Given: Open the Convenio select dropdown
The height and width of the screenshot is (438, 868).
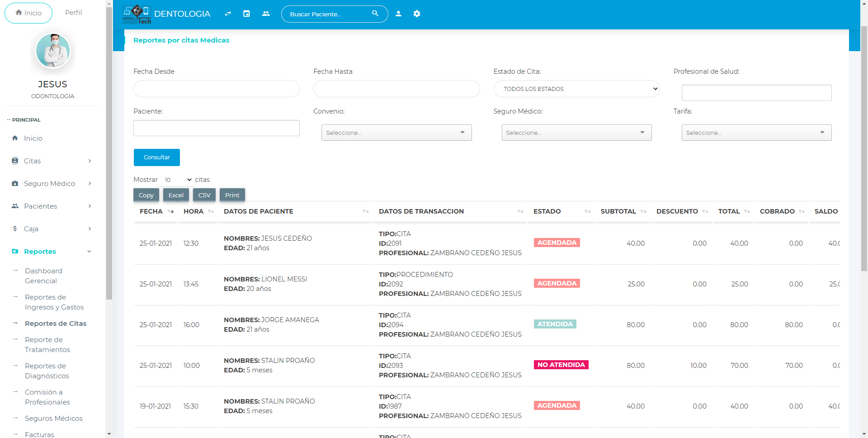Looking at the screenshot, I should 396,133.
